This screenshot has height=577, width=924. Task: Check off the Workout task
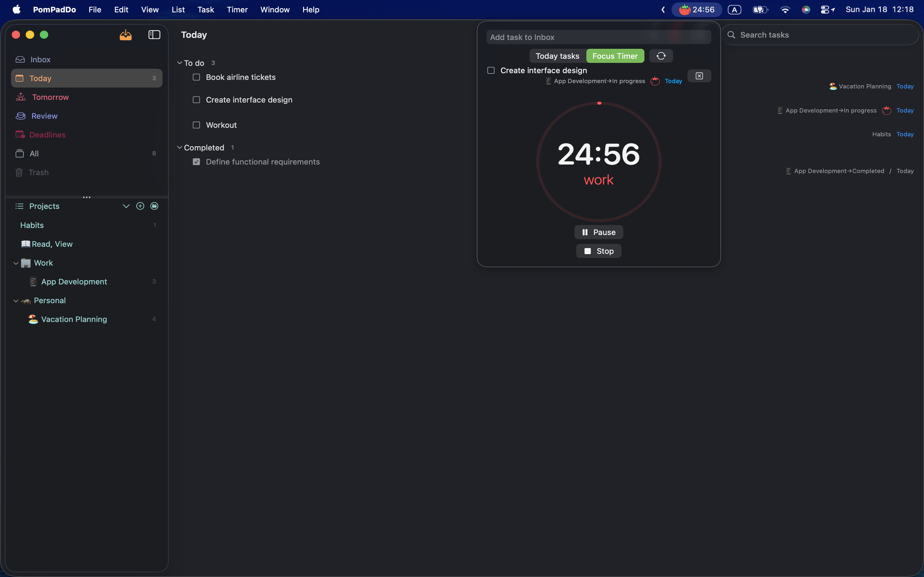coord(196,125)
